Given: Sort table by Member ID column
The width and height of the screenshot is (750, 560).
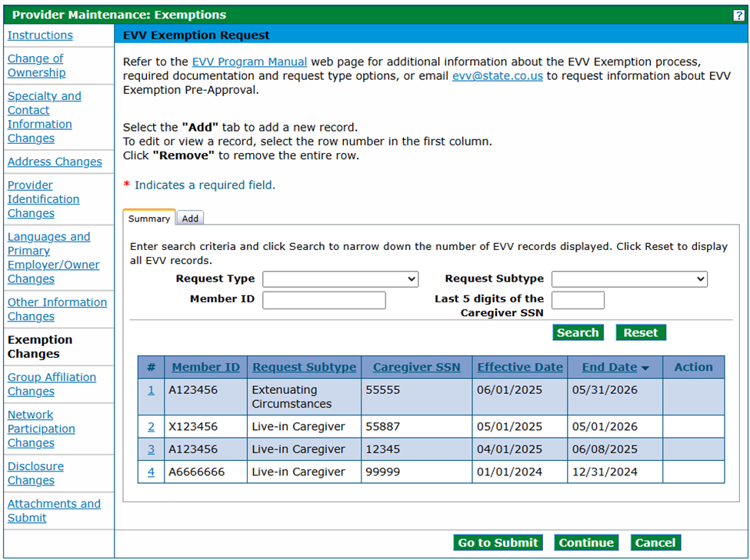Looking at the screenshot, I should point(205,367).
